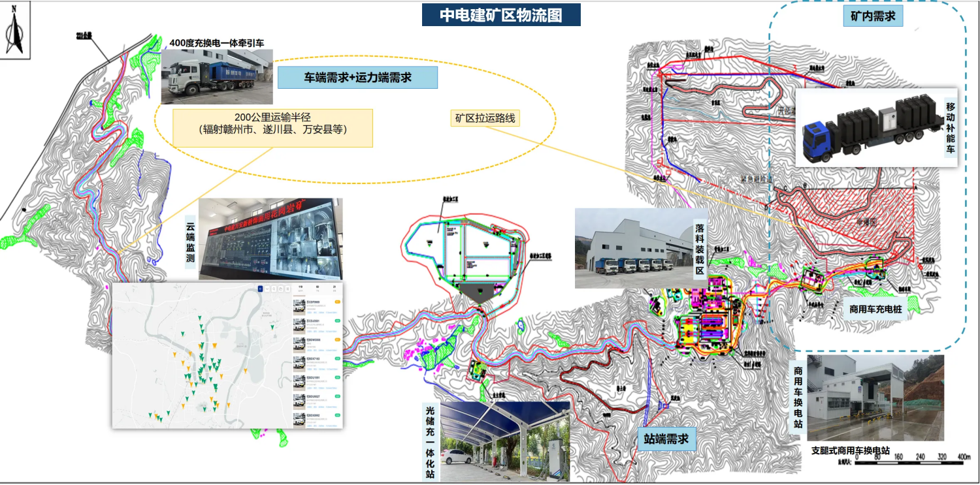Click the green status badge on second vehicle
This screenshot has width=980, height=485.
coord(337,321)
